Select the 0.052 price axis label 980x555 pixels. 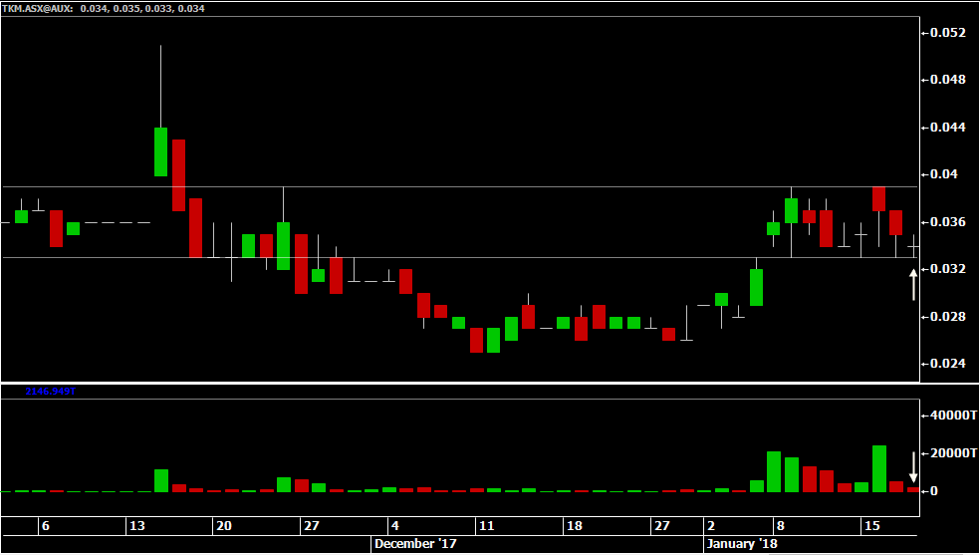947,33
